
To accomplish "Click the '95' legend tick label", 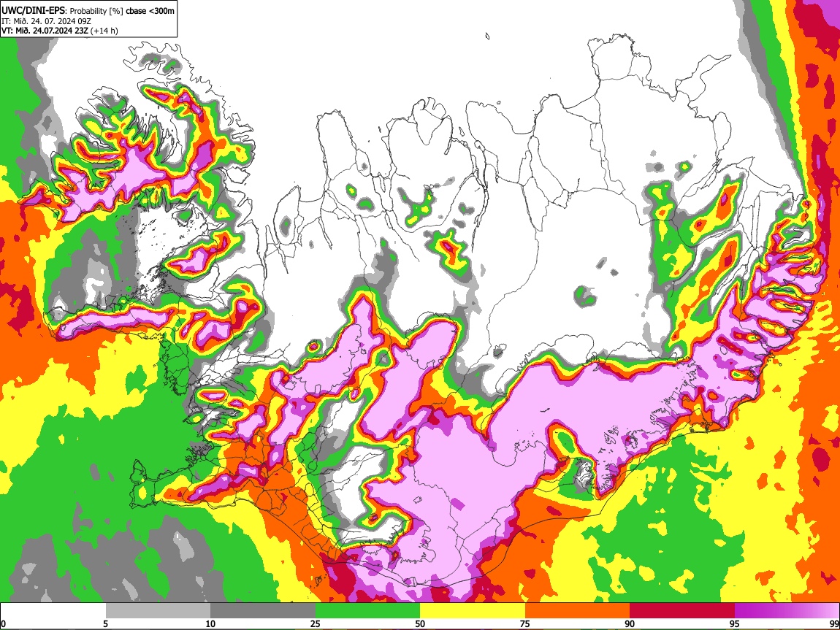I will [735, 623].
